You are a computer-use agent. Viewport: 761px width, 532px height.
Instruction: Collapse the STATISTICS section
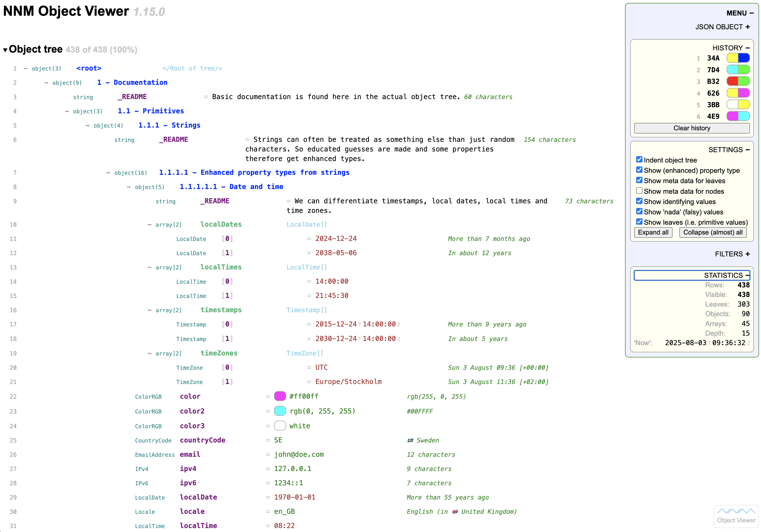pos(692,275)
